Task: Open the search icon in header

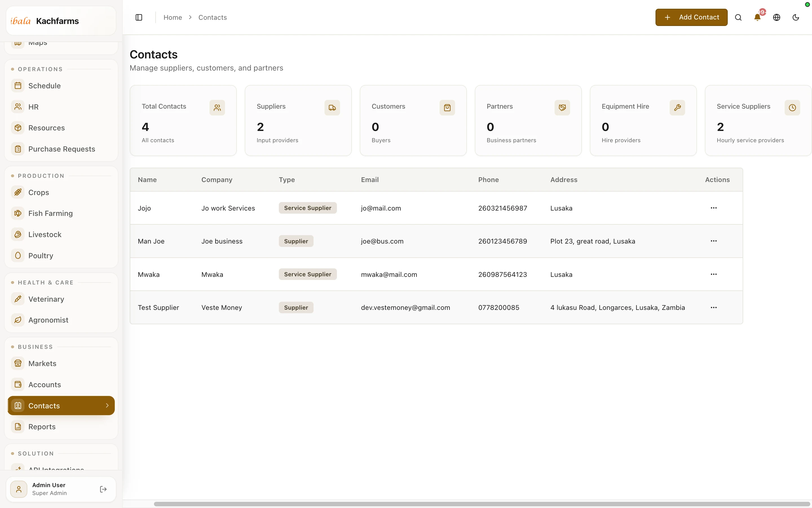Action: [738, 17]
